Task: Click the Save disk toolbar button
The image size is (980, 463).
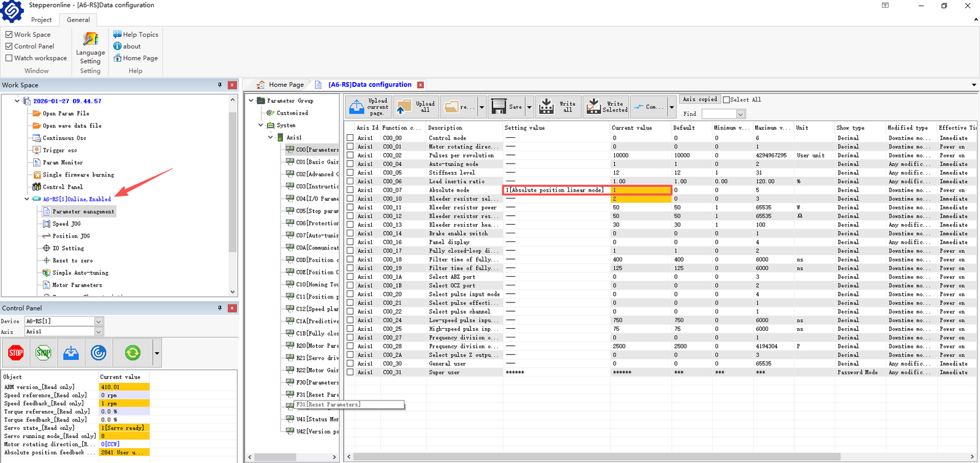Action: tap(507, 107)
